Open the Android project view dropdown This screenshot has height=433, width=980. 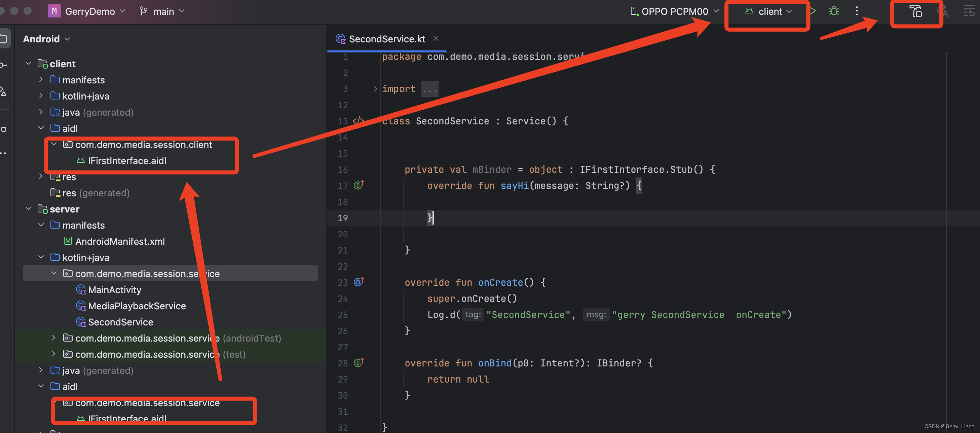[x=46, y=39]
